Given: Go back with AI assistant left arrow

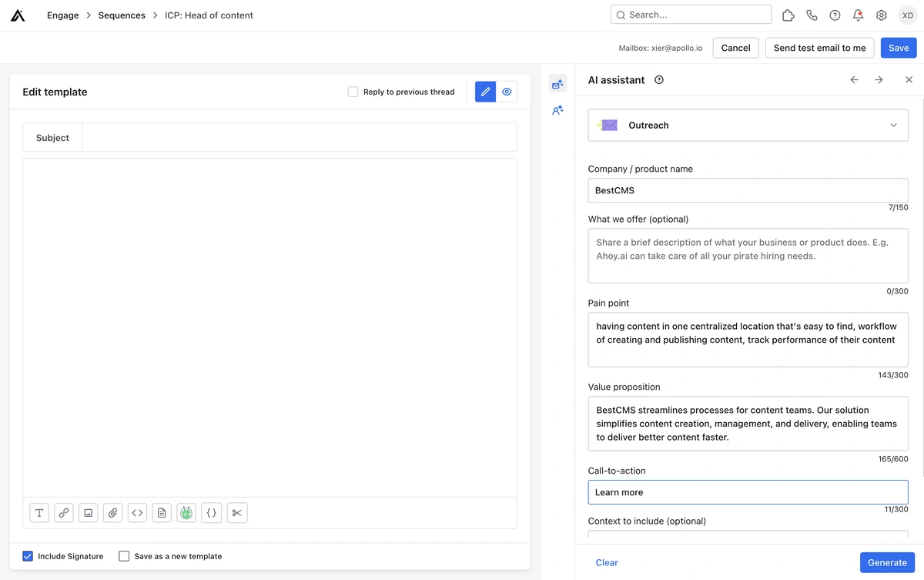Looking at the screenshot, I should (854, 80).
